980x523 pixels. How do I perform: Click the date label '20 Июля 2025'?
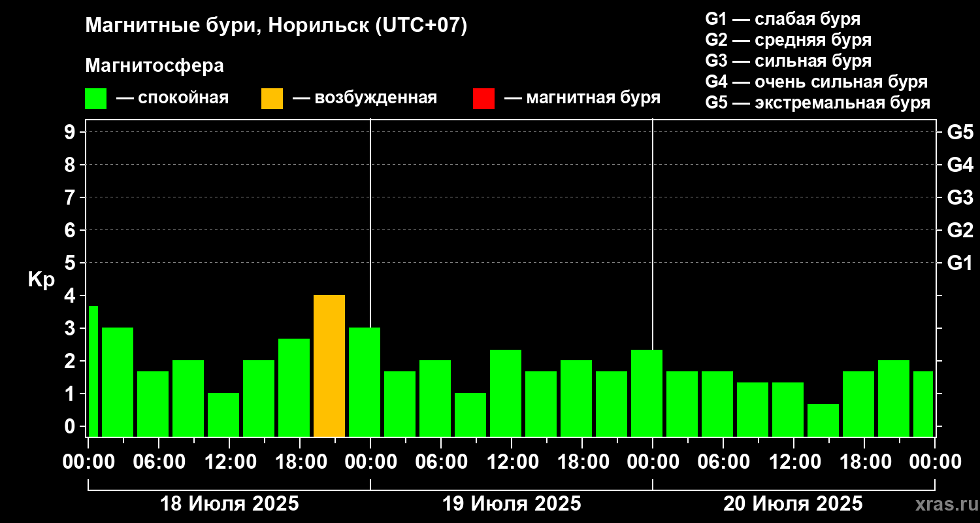792,504
